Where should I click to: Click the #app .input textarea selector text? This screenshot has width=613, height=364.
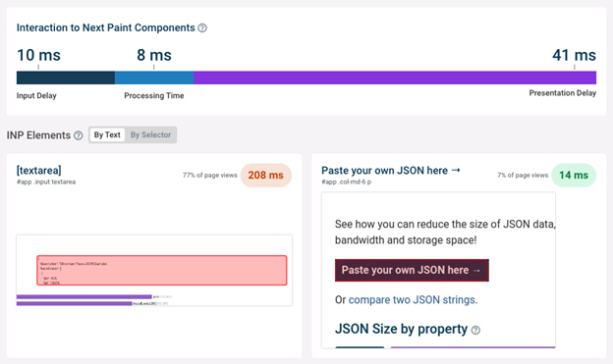click(46, 182)
